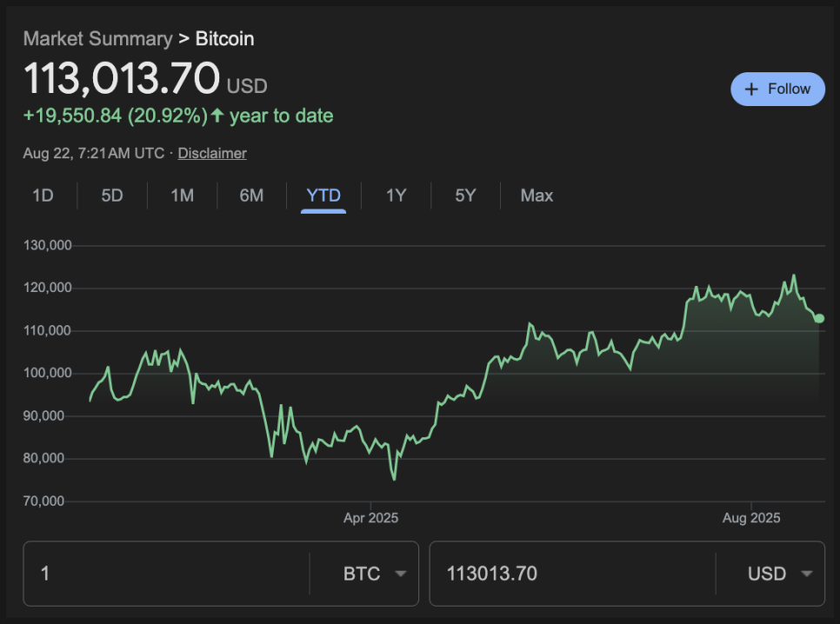The height and width of the screenshot is (624, 840).
Task: Click the Bitcoin breadcrumb title
Action: click(x=224, y=38)
